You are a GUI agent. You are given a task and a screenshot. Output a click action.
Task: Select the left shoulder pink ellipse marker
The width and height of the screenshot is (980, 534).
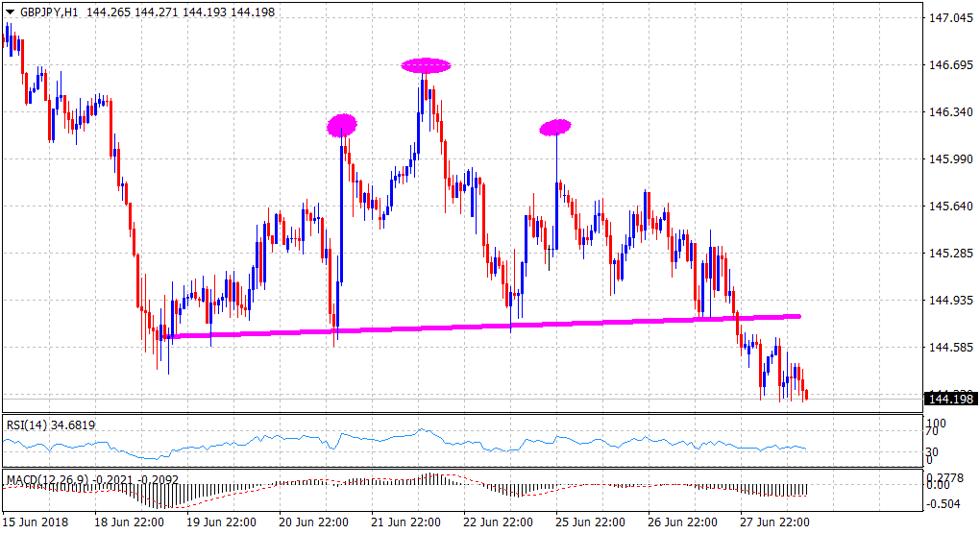(342, 125)
